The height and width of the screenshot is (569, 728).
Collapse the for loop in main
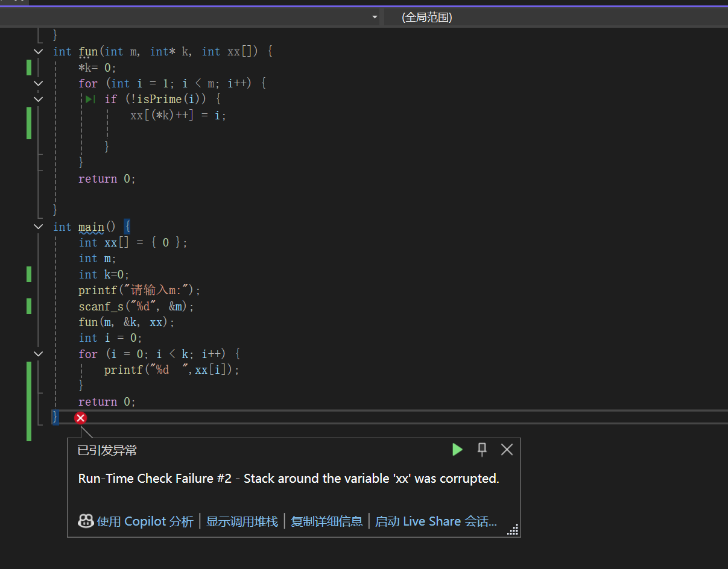[39, 354]
